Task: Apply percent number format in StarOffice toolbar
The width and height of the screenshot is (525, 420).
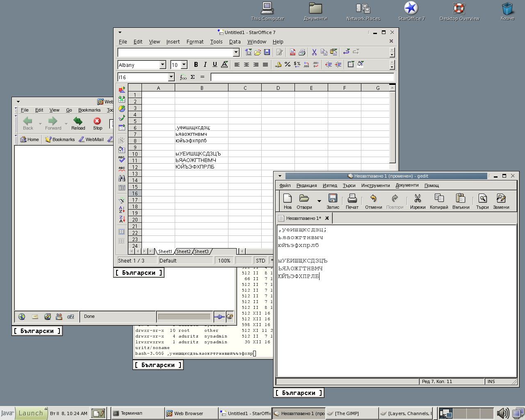Action: coord(288,64)
